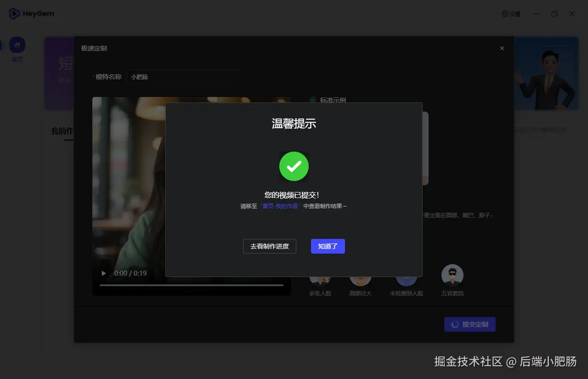
Task: Click the 多张人脸 example avatar
Action: point(320,281)
